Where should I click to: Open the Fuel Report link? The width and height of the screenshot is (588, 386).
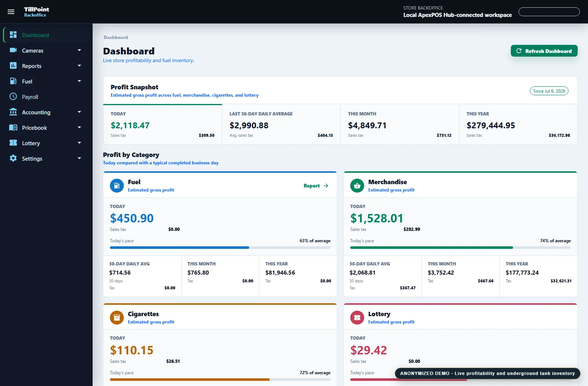(316, 186)
